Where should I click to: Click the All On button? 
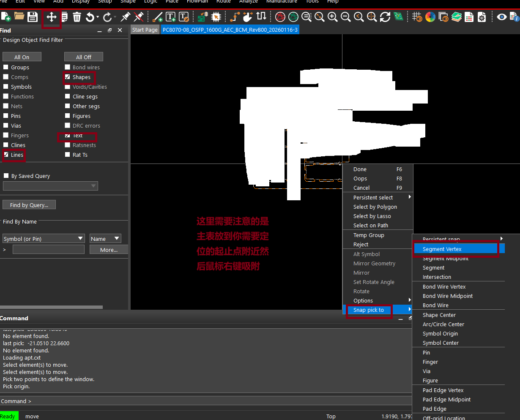click(x=22, y=57)
